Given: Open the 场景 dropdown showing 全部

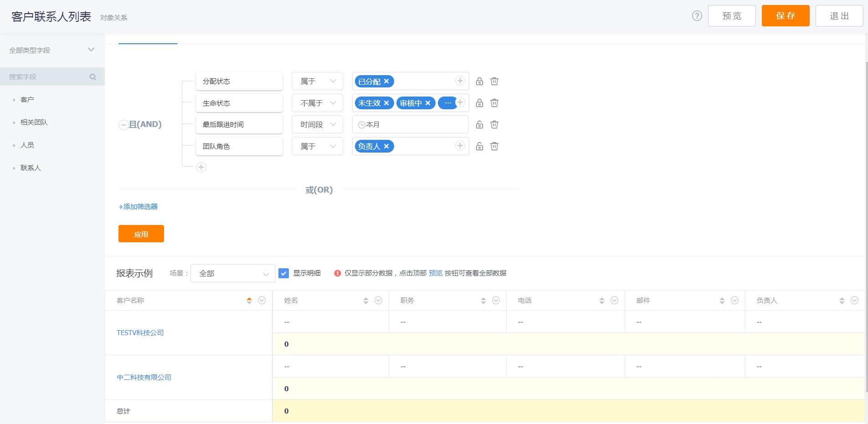Looking at the screenshot, I should point(233,273).
